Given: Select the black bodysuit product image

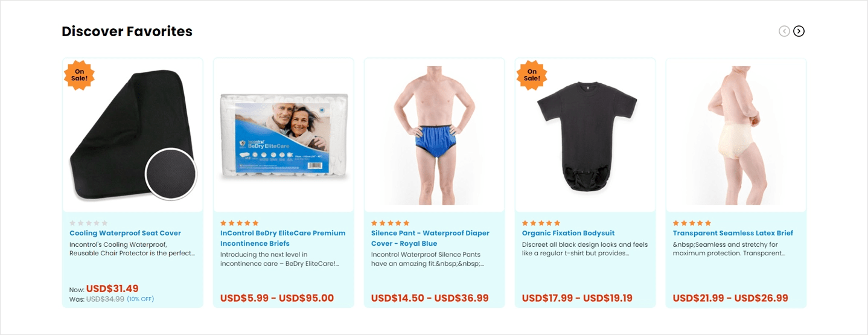Looking at the screenshot, I should [586, 135].
